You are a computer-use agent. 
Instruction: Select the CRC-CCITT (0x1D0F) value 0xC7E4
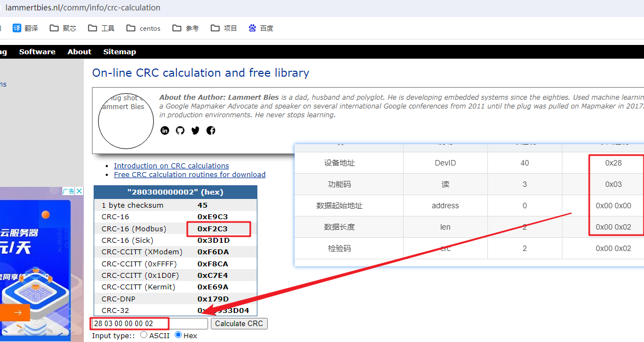point(212,275)
